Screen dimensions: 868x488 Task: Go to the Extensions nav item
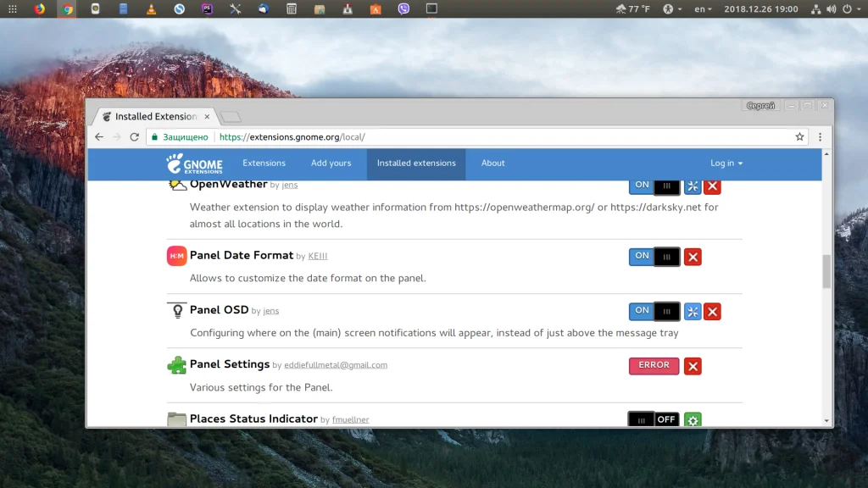coord(264,164)
